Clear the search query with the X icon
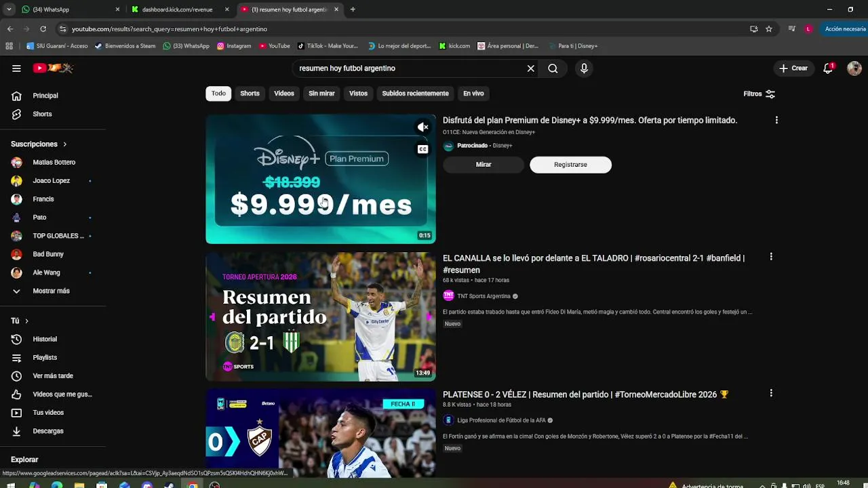 coord(531,68)
